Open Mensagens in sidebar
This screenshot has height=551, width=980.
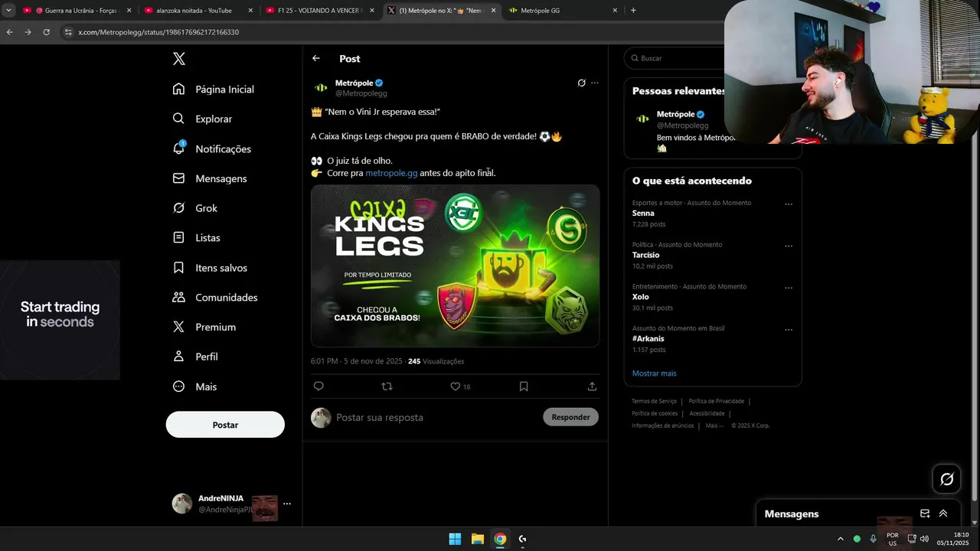[210, 178]
